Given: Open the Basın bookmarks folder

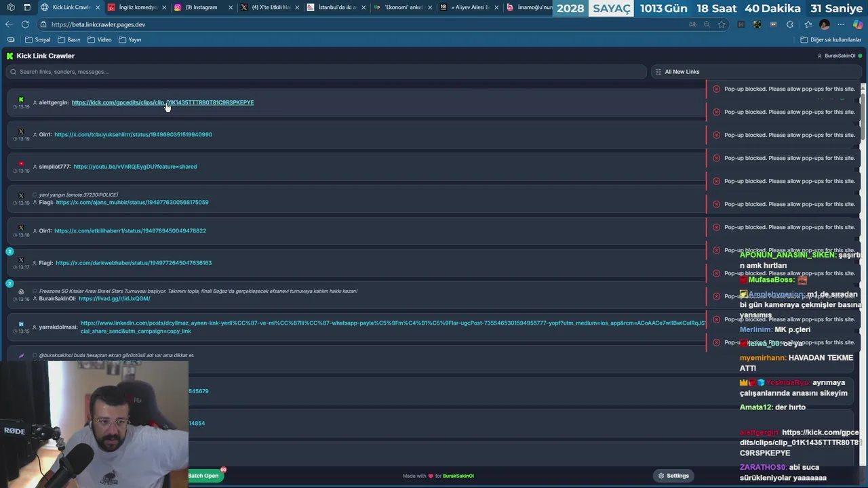Looking at the screenshot, I should point(69,40).
